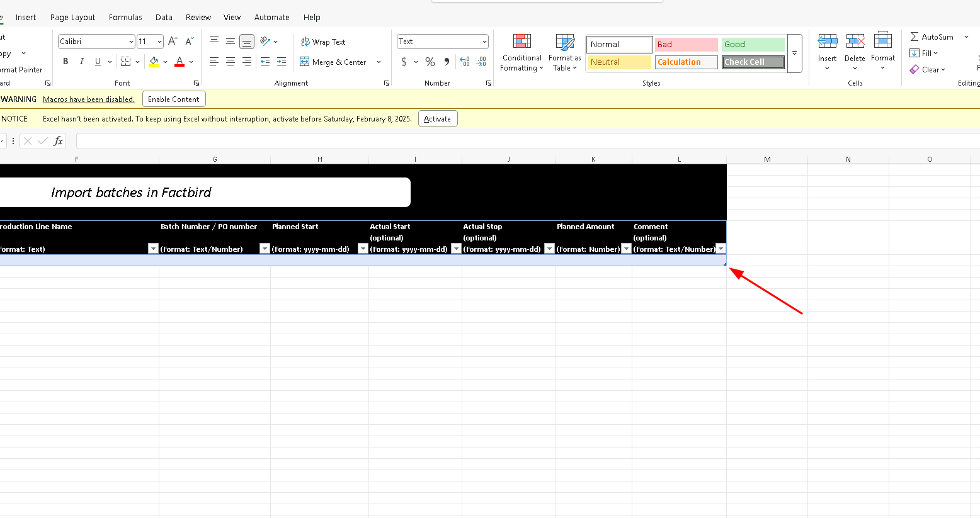Click the Delete cells icon
Viewport: 980px width, 518px height.
pyautogui.click(x=855, y=42)
